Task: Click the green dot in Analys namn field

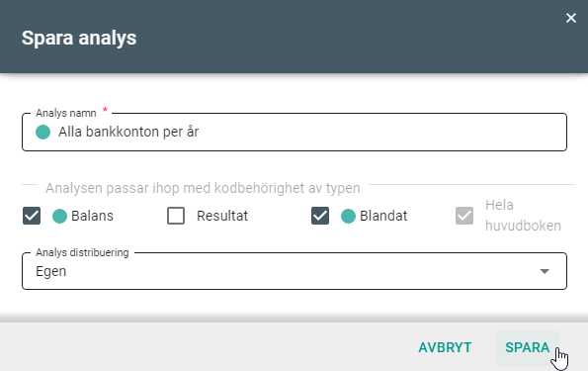Action: (43, 133)
